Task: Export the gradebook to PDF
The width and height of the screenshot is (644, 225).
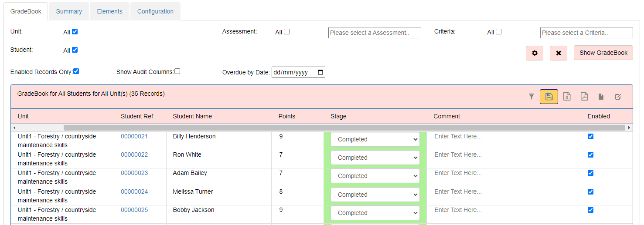Action: [x=584, y=97]
